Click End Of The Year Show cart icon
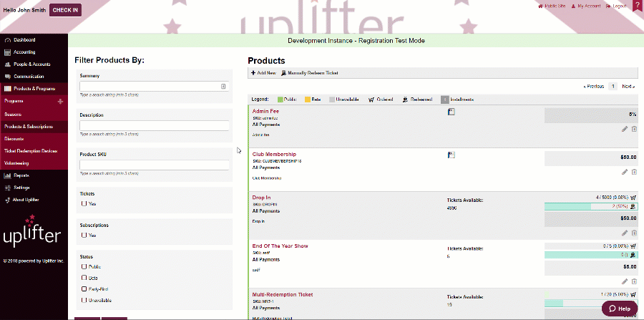Viewport: 644px width, 320px height. [x=634, y=246]
